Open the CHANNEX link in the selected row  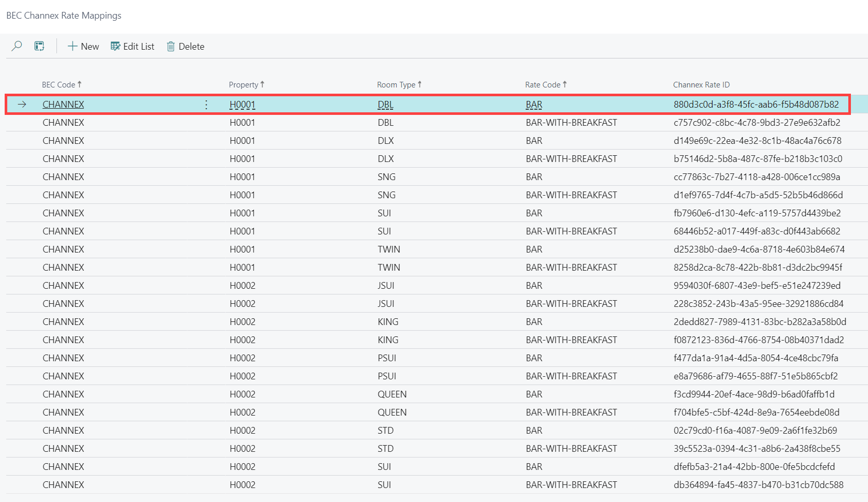tap(63, 105)
